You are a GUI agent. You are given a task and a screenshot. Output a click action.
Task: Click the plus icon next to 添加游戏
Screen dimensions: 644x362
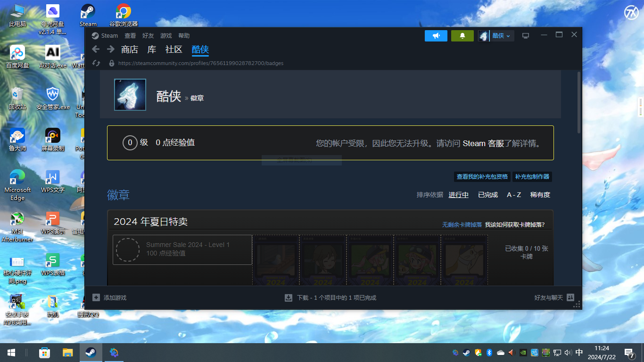tap(96, 297)
